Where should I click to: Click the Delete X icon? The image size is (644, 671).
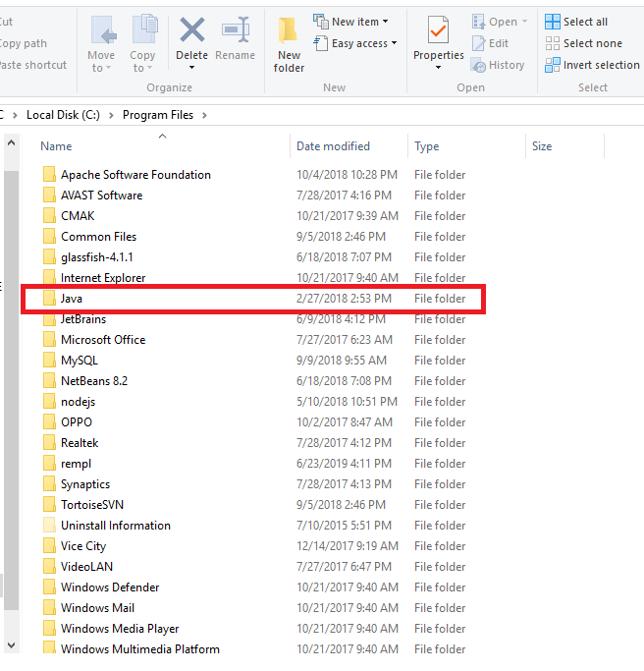[192, 29]
